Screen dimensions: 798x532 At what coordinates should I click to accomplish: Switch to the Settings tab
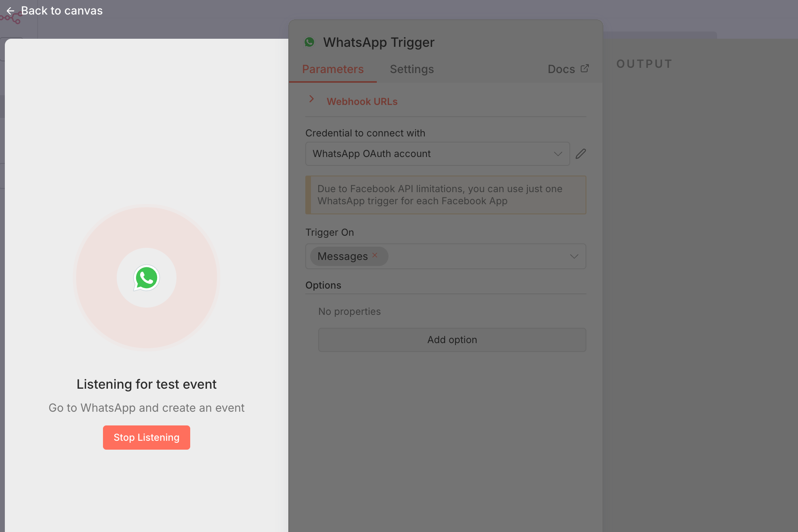tap(412, 69)
